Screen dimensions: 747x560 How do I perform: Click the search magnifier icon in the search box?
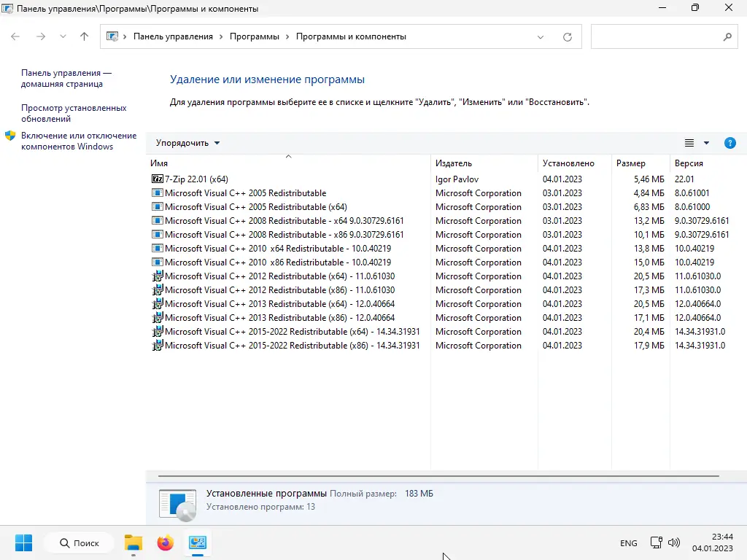click(x=727, y=36)
